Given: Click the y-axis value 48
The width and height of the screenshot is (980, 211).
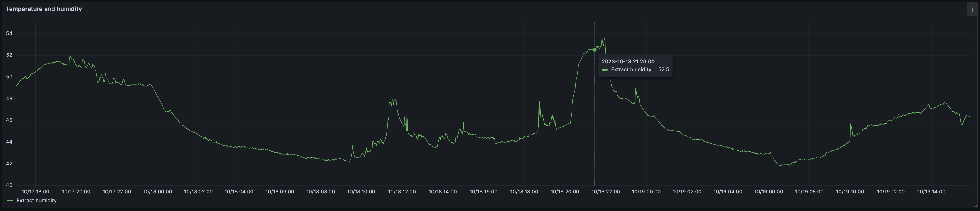Looking at the screenshot, I should 9,99.
